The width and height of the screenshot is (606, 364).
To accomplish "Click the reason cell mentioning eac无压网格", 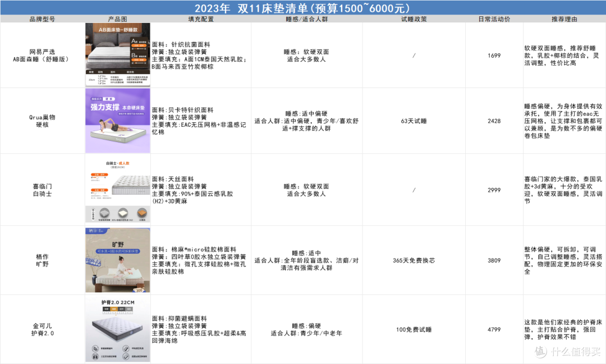I will coord(563,121).
